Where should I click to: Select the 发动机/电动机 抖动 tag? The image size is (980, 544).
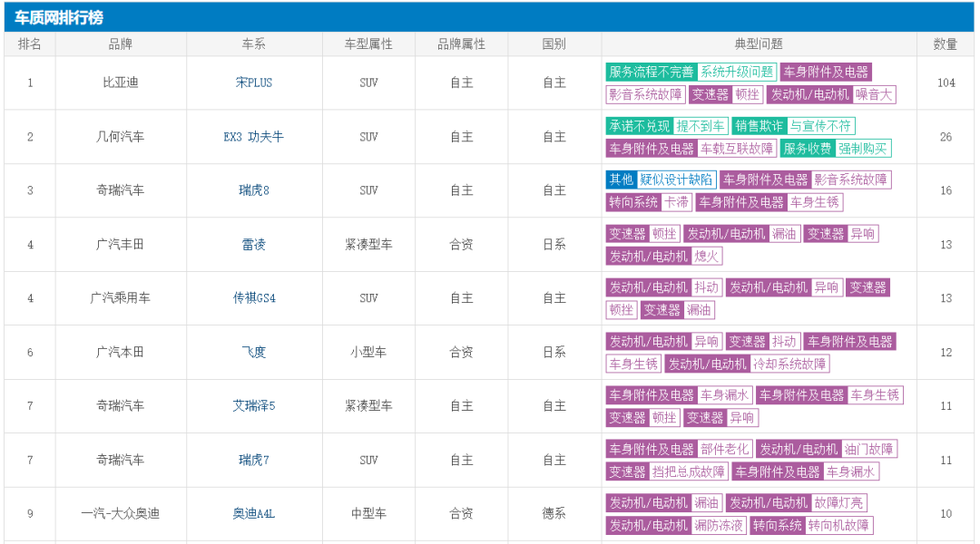coord(664,287)
